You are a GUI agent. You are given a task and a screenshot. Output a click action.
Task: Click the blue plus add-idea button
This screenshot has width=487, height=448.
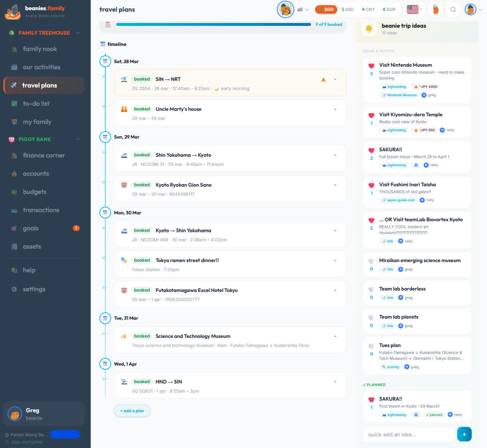coord(464,434)
